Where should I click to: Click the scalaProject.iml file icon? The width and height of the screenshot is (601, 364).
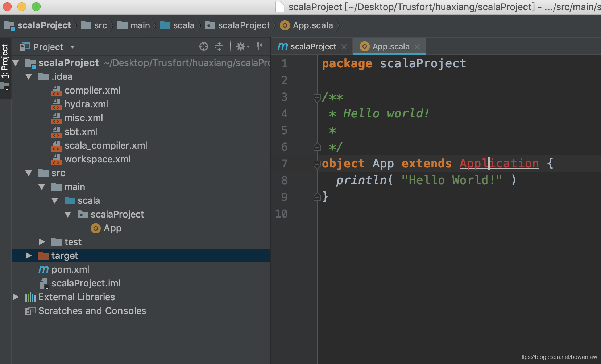coord(44,284)
